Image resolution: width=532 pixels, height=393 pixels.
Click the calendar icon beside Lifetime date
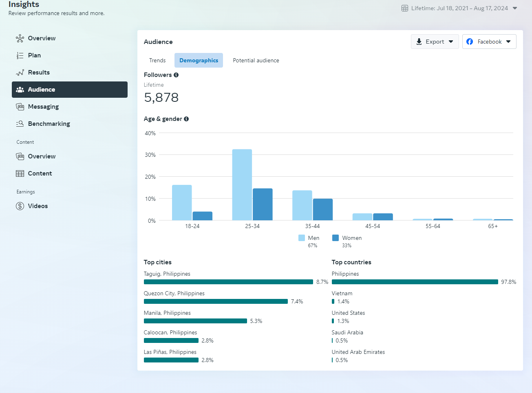[405, 8]
